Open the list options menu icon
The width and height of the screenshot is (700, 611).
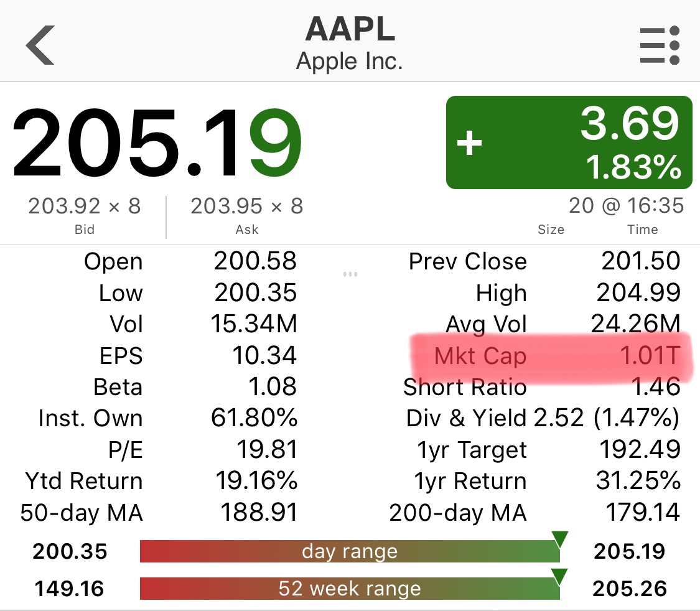tap(660, 45)
